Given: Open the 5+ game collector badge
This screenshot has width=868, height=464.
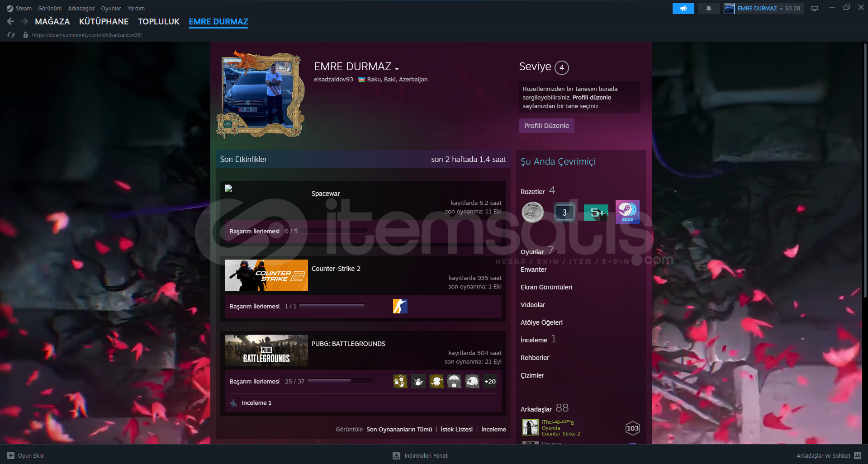Looking at the screenshot, I should click(x=596, y=212).
